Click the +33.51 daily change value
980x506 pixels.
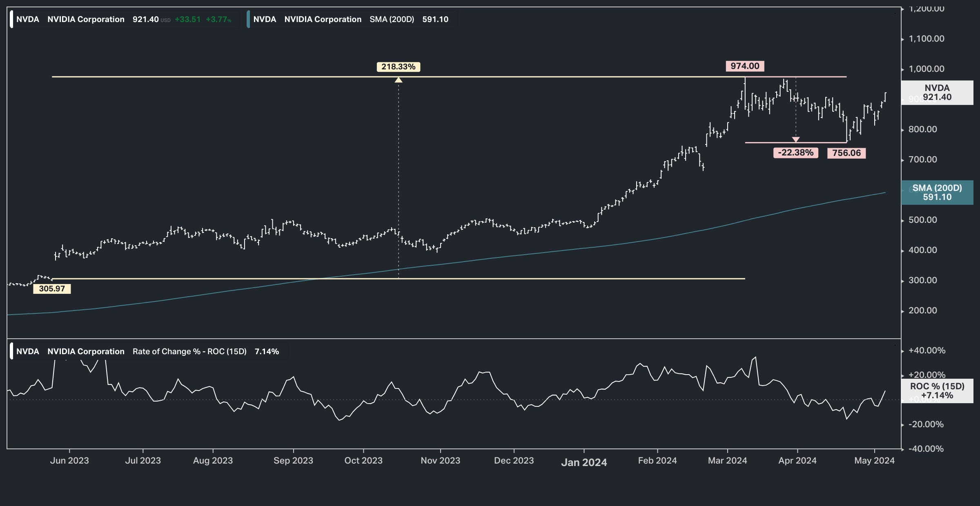[188, 19]
